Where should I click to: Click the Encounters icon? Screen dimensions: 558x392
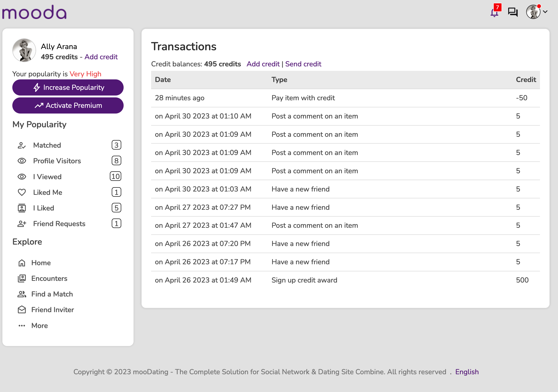tap(22, 278)
